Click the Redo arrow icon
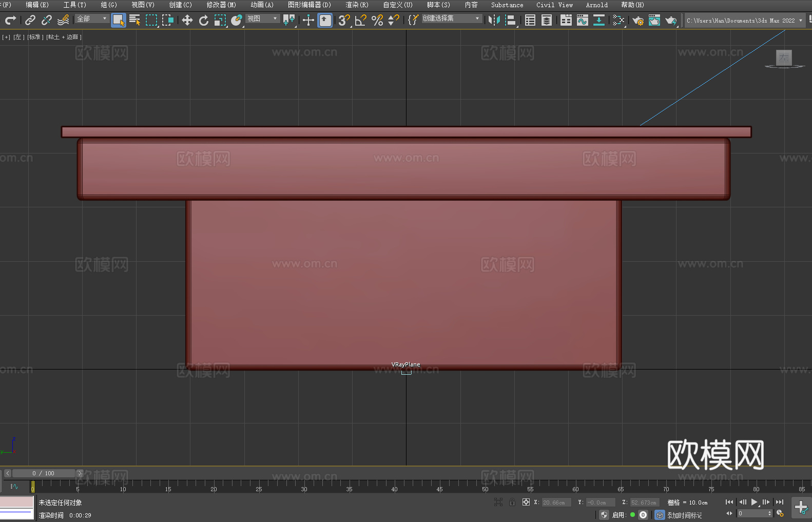The width and height of the screenshot is (812, 522). pos(10,20)
